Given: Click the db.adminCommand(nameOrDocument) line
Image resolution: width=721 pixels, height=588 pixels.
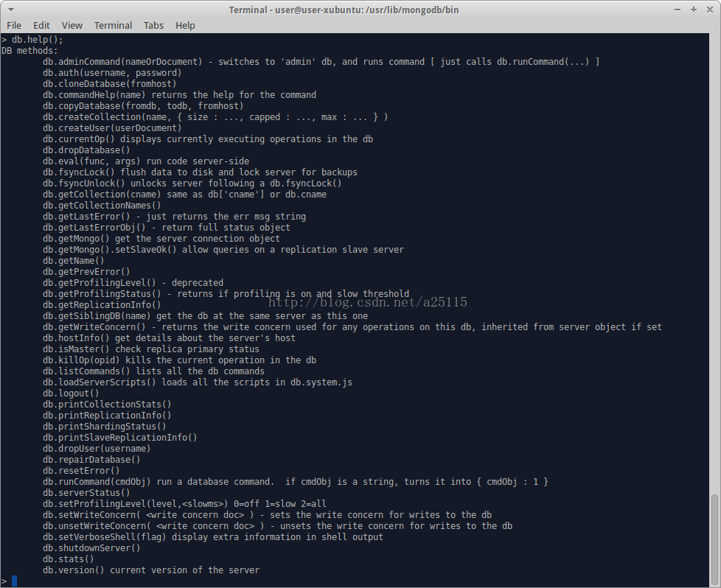Looking at the screenshot, I should (321, 62).
